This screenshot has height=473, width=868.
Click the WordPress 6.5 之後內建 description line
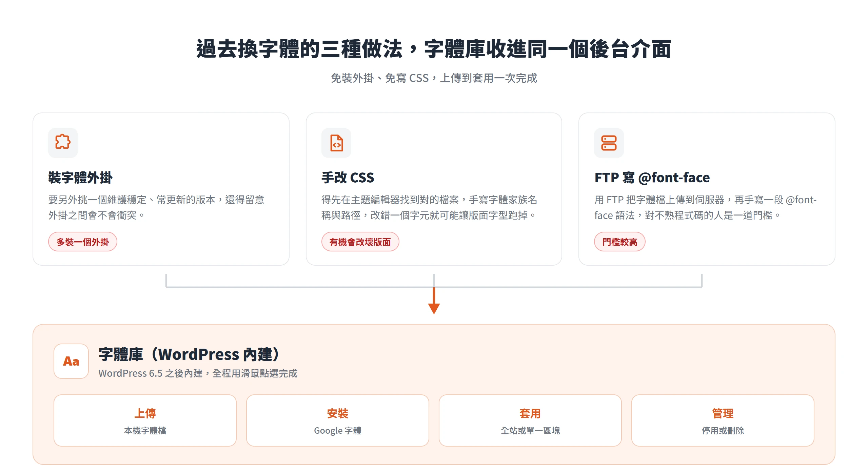tap(198, 373)
